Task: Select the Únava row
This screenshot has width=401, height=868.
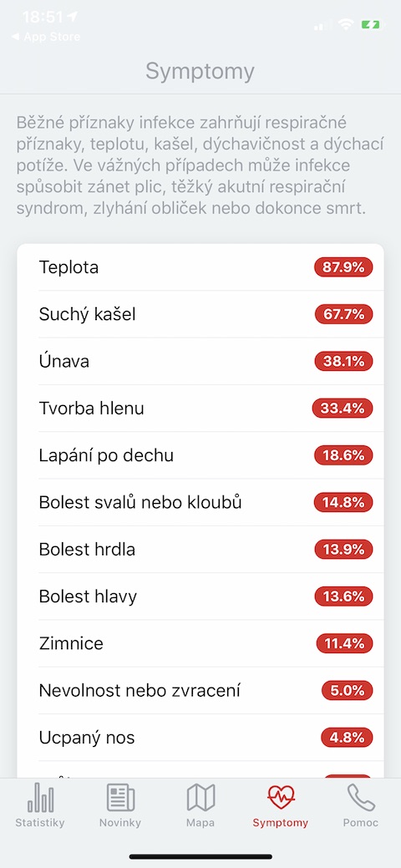Action: 200,362
